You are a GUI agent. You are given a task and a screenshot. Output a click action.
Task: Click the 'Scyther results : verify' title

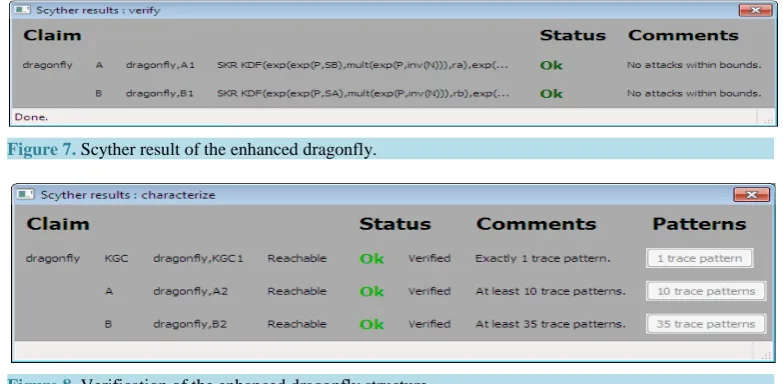(x=98, y=10)
